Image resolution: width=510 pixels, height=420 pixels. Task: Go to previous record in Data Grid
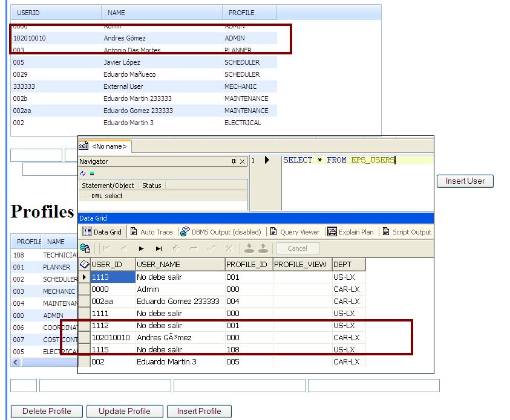pos(123,248)
